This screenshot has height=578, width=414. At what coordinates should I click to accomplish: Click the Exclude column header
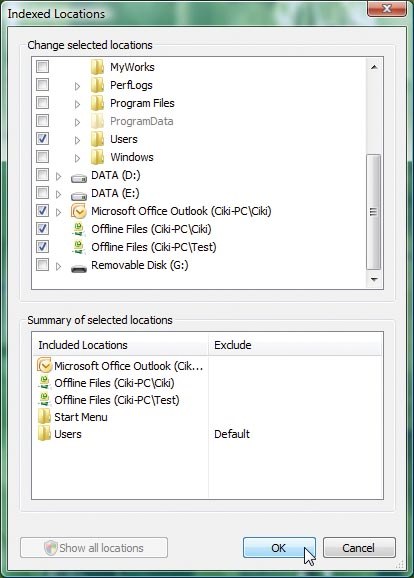pyautogui.click(x=296, y=345)
